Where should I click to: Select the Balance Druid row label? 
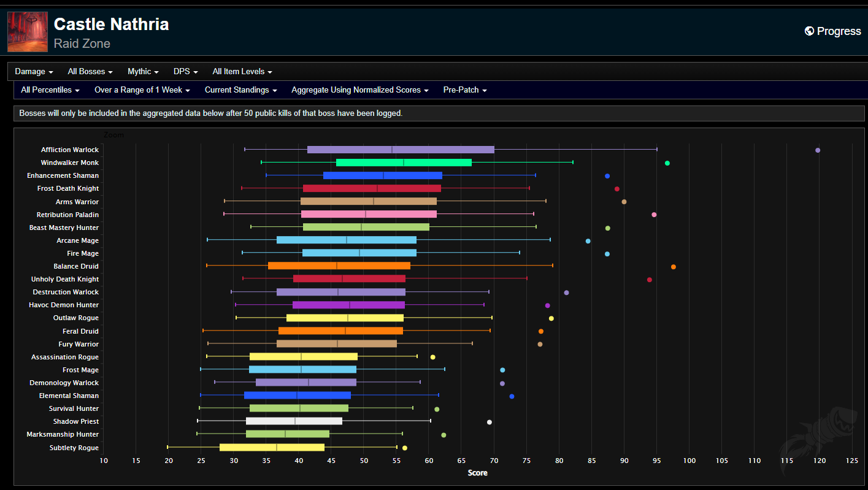pyautogui.click(x=76, y=266)
